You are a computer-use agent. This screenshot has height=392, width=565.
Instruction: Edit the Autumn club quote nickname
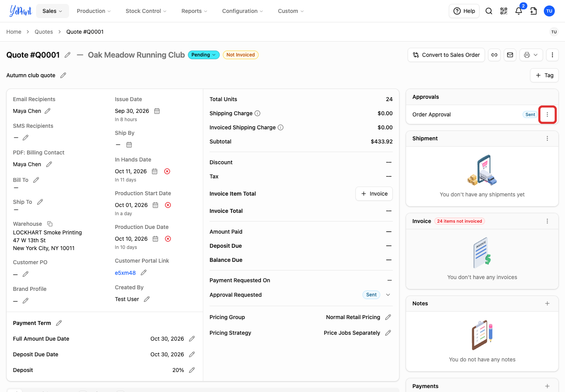click(63, 75)
